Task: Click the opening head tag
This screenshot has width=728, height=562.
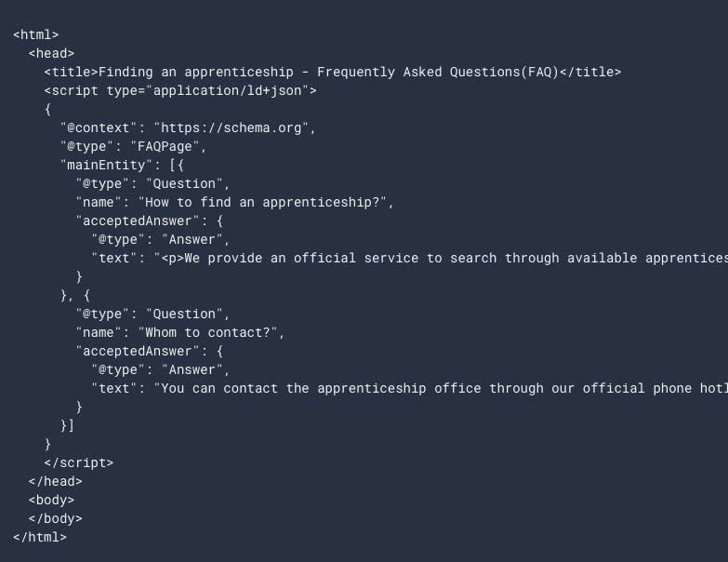Action: coord(51,53)
